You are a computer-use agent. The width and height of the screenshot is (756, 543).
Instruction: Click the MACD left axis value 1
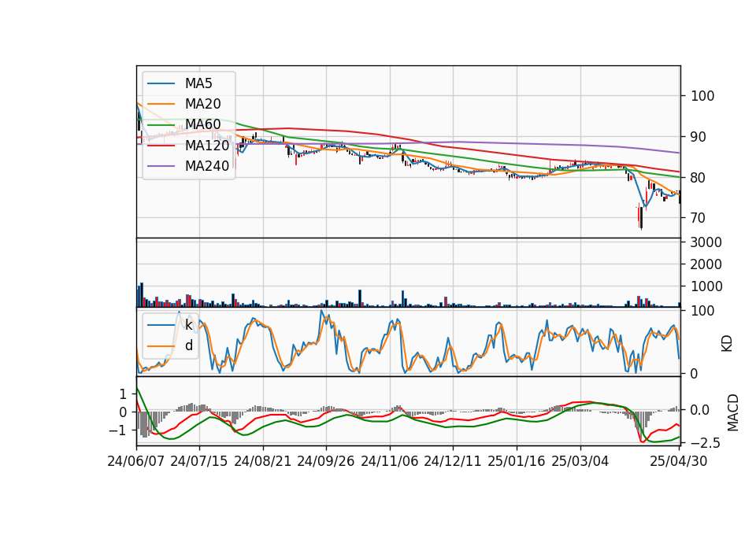pyautogui.click(x=123, y=394)
